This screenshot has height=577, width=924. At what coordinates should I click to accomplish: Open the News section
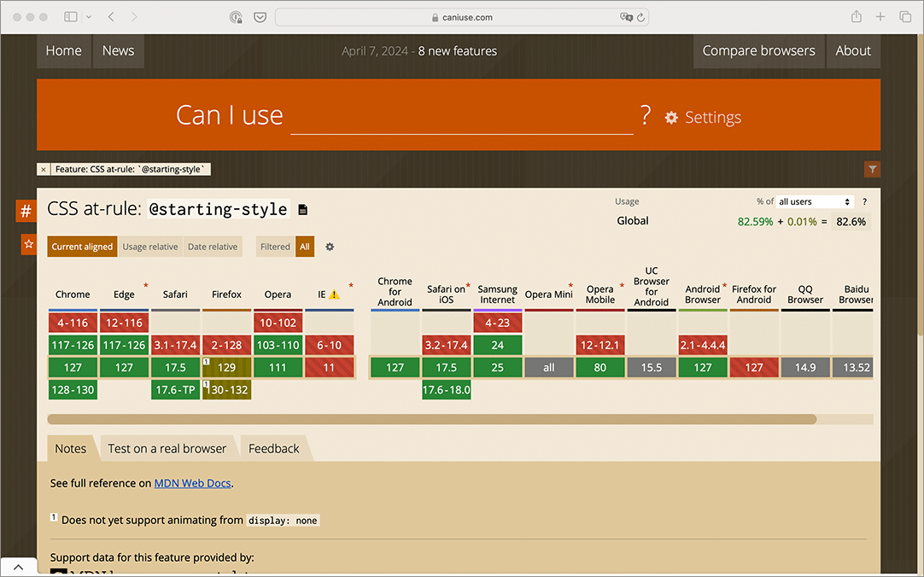click(119, 51)
